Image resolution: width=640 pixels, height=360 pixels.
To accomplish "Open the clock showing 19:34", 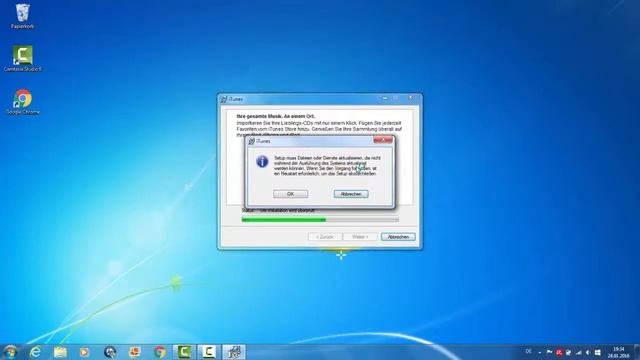I will (618, 352).
